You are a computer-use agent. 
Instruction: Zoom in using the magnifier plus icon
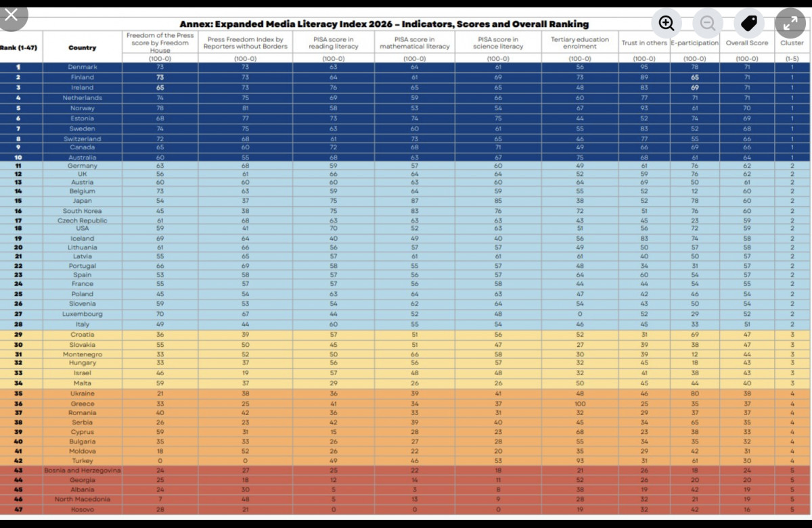(667, 24)
